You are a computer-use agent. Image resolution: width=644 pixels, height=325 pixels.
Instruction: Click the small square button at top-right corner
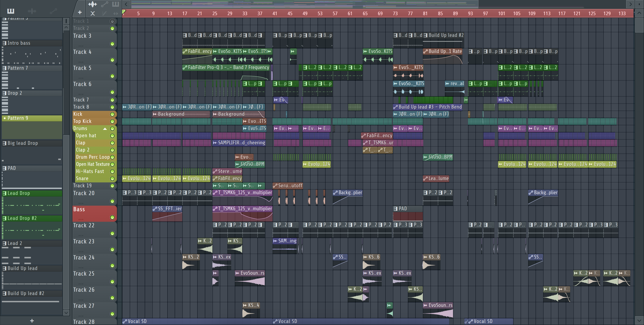pos(639,4)
